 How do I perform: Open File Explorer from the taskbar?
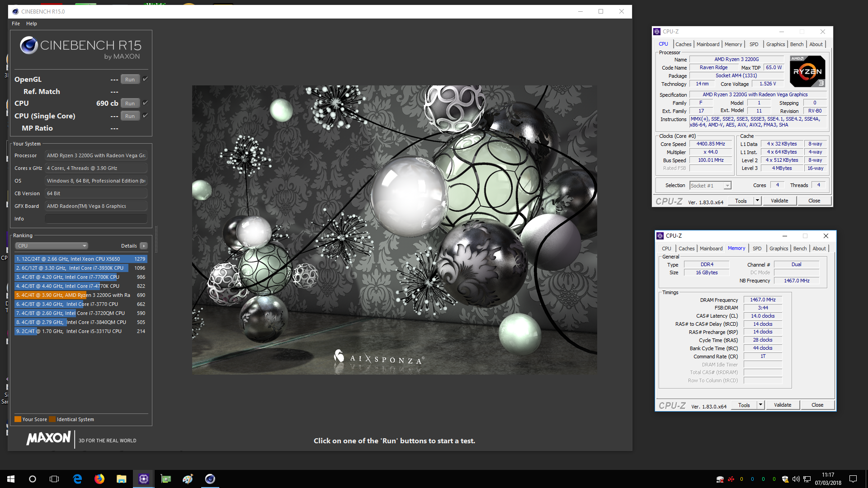[x=121, y=479]
